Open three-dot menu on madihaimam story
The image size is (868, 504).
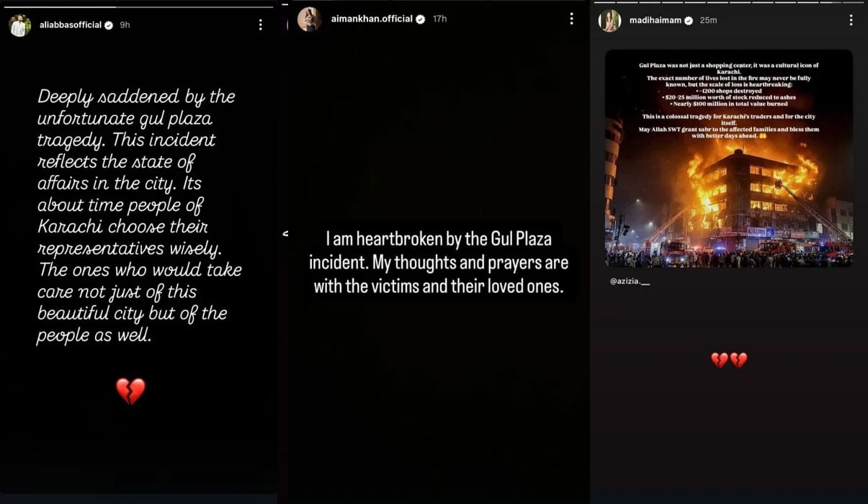[851, 20]
